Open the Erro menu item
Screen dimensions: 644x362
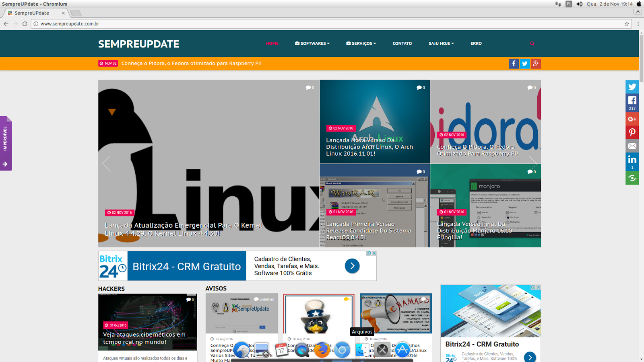(476, 43)
